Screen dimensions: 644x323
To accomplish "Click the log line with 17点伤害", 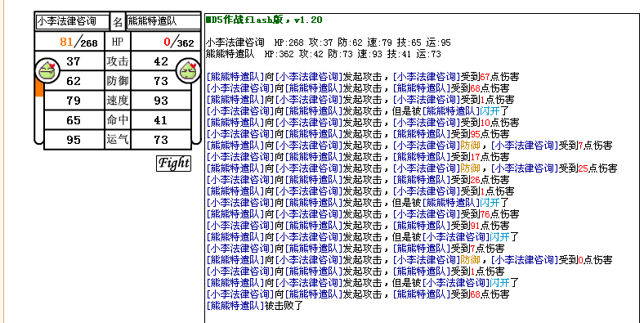I will tap(358, 157).
